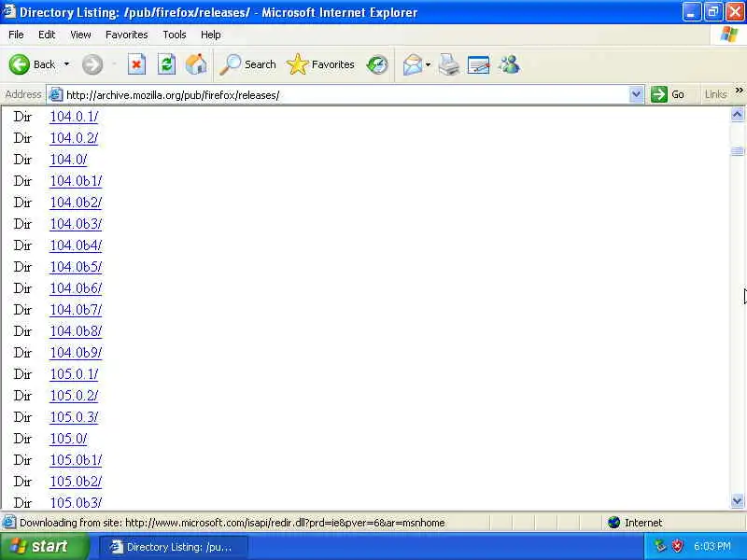This screenshot has height=560, width=747.
Task: Open the 104.0.2/ directory link
Action: pyautogui.click(x=75, y=138)
